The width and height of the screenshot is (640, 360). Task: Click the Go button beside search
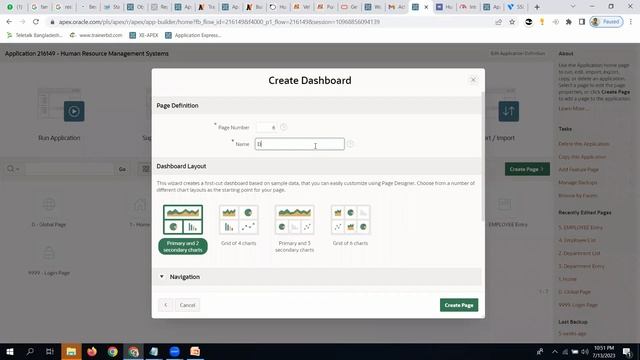coord(122,169)
